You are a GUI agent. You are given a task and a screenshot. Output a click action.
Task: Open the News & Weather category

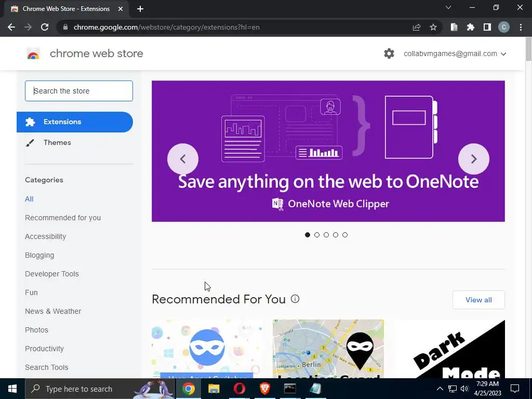53,311
